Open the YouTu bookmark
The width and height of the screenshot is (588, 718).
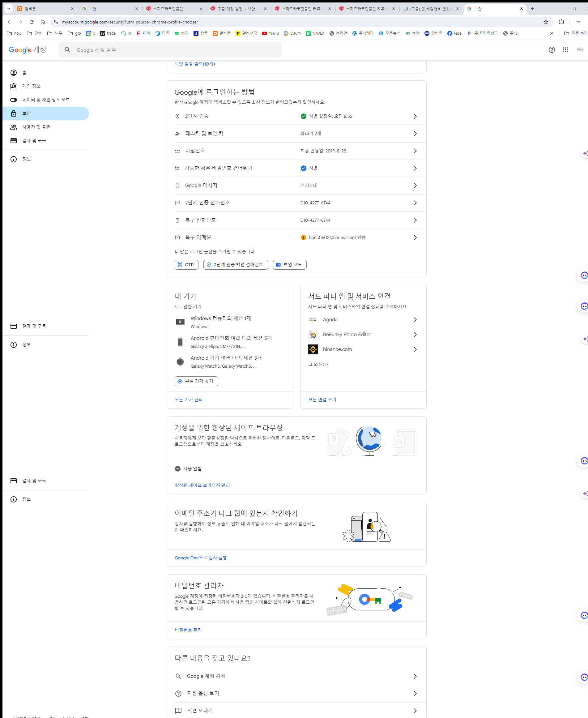pos(270,33)
